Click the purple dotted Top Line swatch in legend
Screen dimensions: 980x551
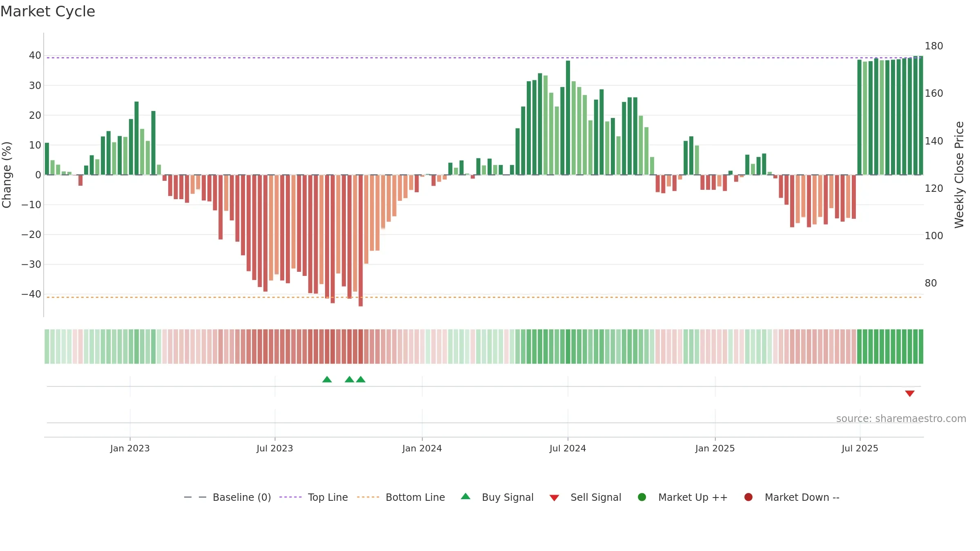click(290, 497)
